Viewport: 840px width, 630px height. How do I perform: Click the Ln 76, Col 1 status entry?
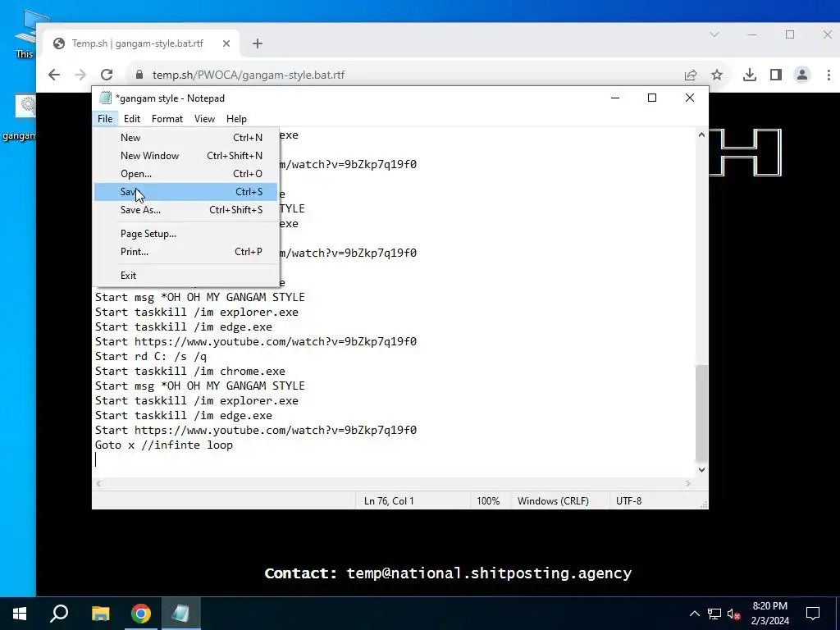coord(389,501)
